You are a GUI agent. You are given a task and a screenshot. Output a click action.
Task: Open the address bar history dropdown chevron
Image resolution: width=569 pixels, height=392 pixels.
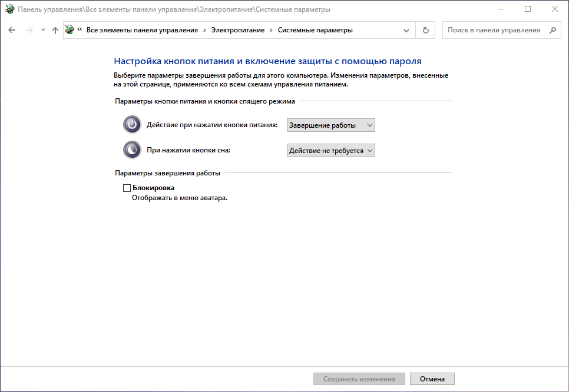[x=406, y=30]
